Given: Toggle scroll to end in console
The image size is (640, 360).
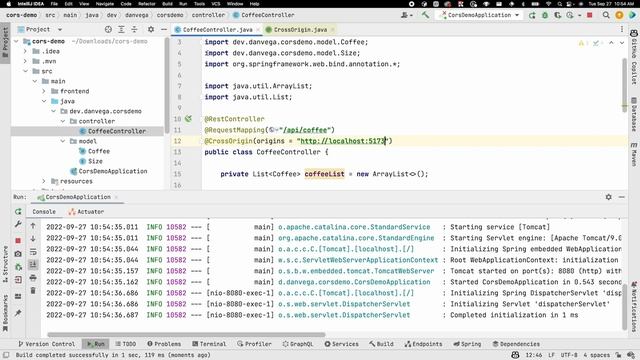Looking at the screenshot, I should pos(33,265).
